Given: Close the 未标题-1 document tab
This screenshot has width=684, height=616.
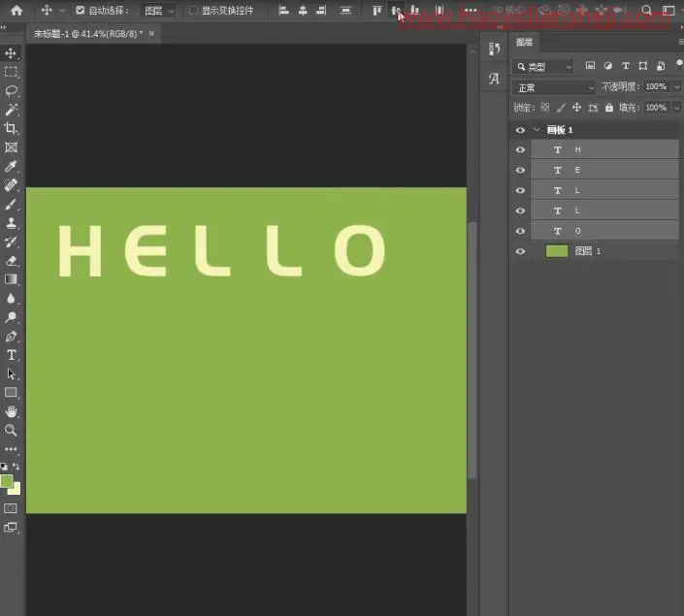Looking at the screenshot, I should pos(151,33).
